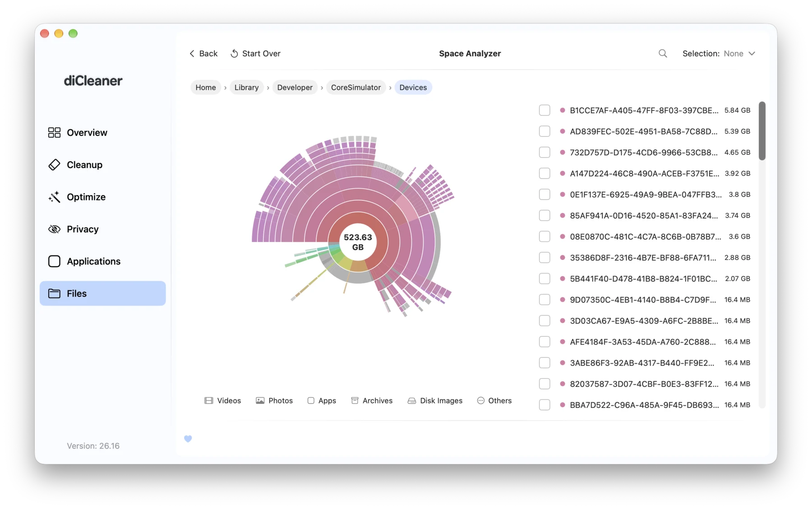Screen dimensions: 812x510
Task: Click the Files folder icon
Action: coord(54,293)
